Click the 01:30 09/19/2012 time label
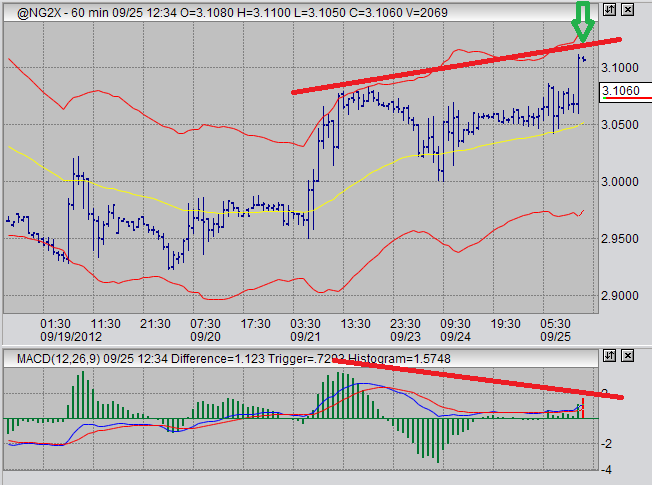This screenshot has width=652, height=485. click(71, 330)
